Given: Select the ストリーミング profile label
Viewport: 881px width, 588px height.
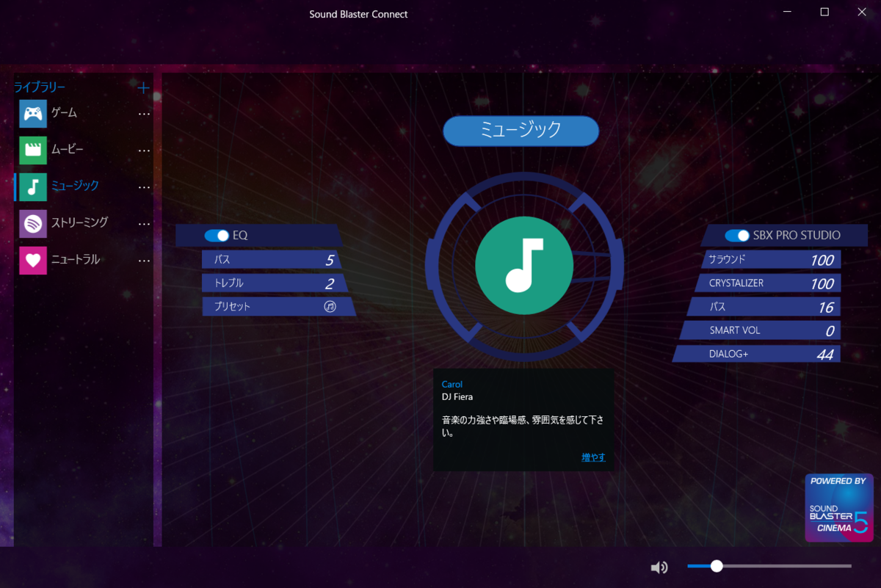Looking at the screenshot, I should click(79, 222).
